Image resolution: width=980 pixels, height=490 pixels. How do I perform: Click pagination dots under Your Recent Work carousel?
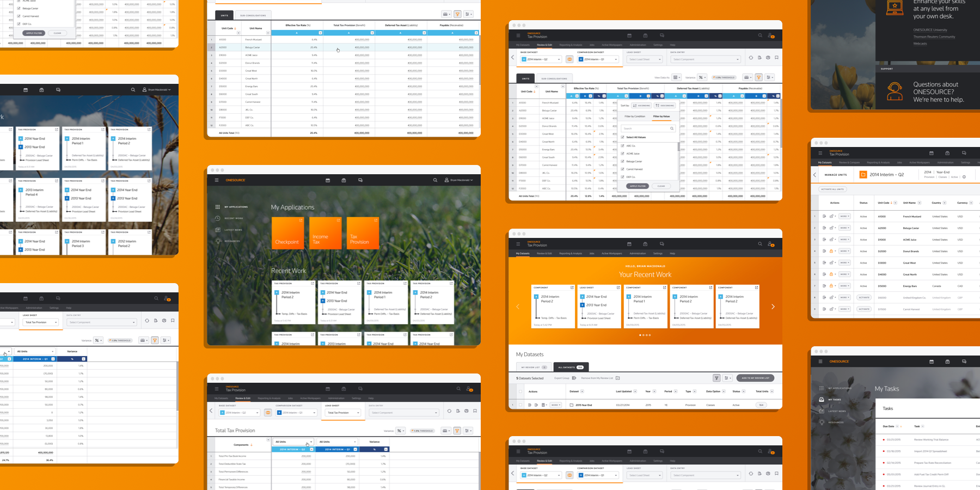click(x=645, y=335)
